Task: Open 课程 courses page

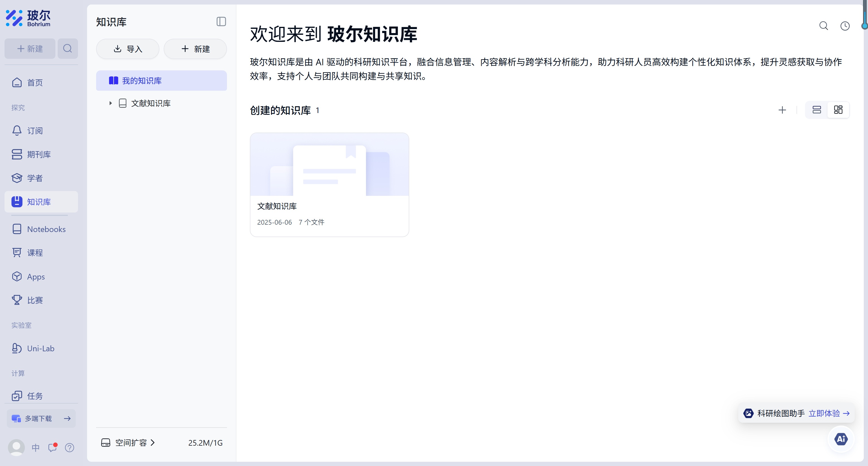Action: (41, 253)
